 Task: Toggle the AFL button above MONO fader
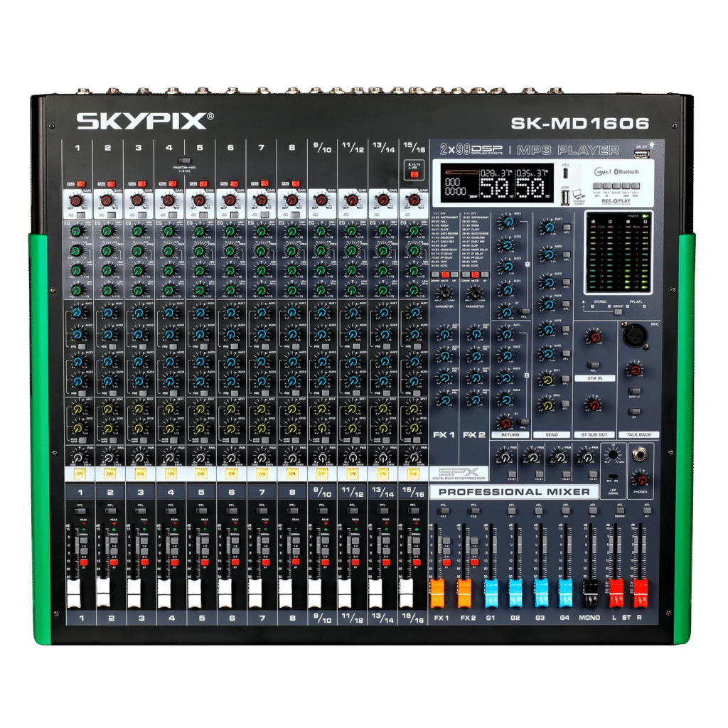(620, 511)
